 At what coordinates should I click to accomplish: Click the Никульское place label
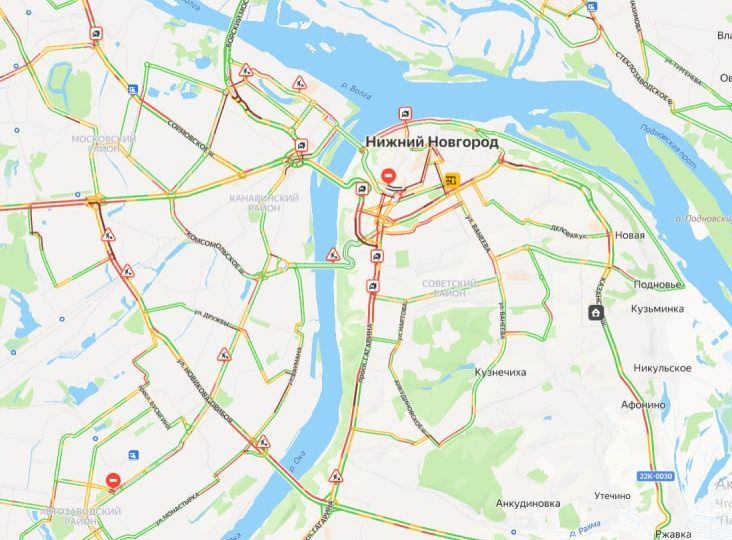point(662,368)
